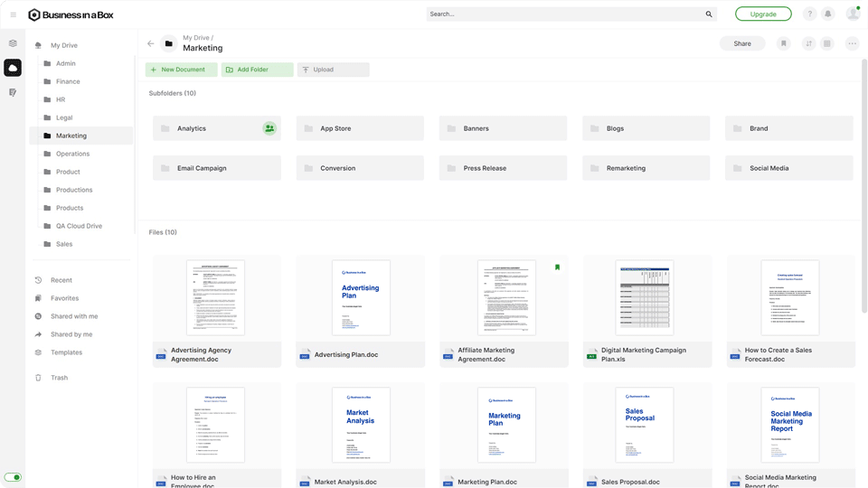Click My Drive breadcrumb link
Viewport: 868px width, 488px height.
(196, 38)
